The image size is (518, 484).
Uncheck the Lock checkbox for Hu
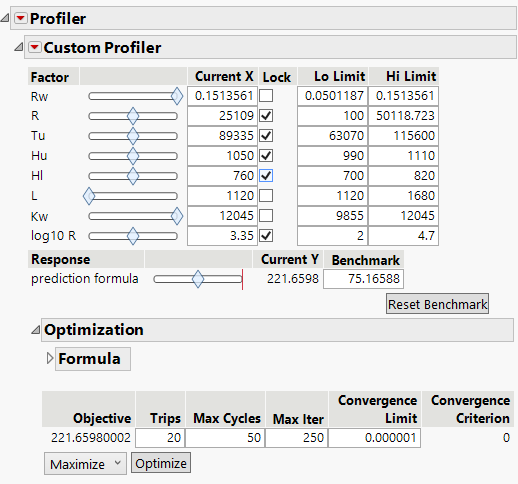pyautogui.click(x=266, y=156)
